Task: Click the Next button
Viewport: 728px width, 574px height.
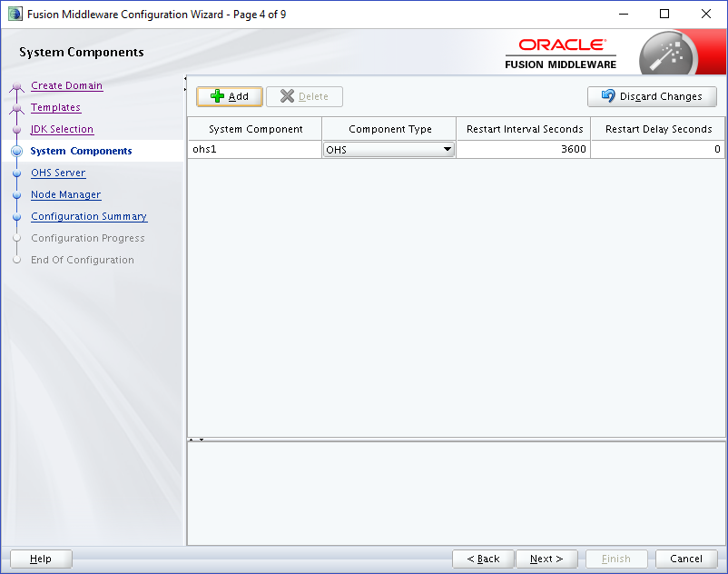Action: click(547, 559)
